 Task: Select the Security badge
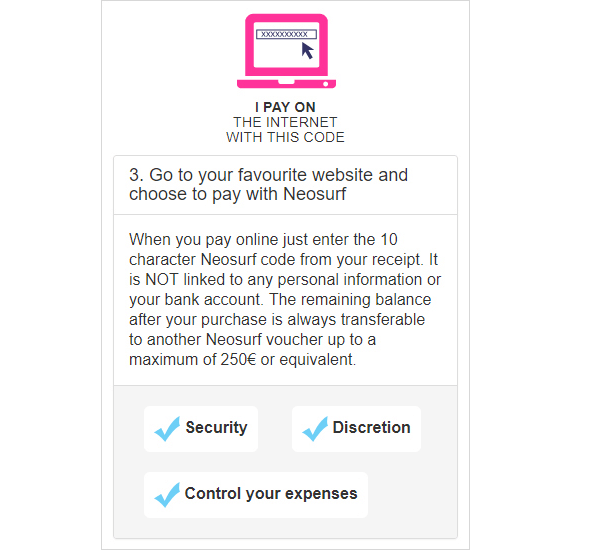click(x=201, y=428)
